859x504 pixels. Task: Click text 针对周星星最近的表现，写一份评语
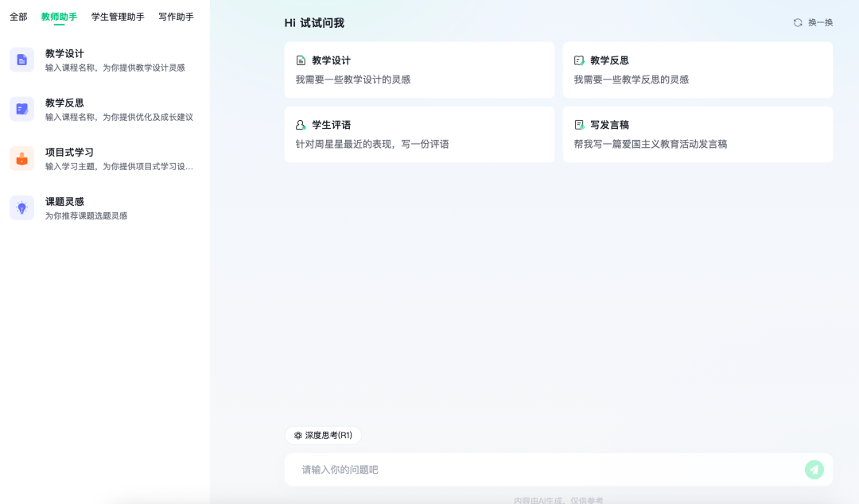pos(372,144)
